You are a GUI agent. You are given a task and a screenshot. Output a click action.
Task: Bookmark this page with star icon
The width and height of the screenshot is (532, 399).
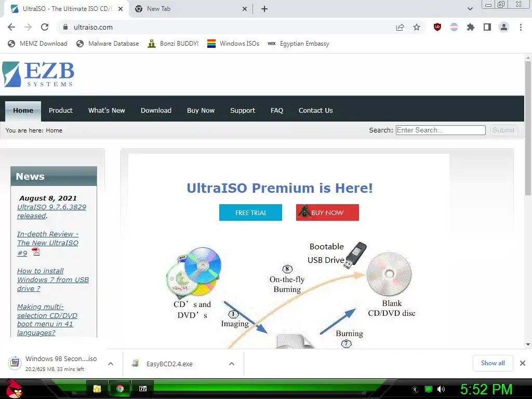click(417, 27)
